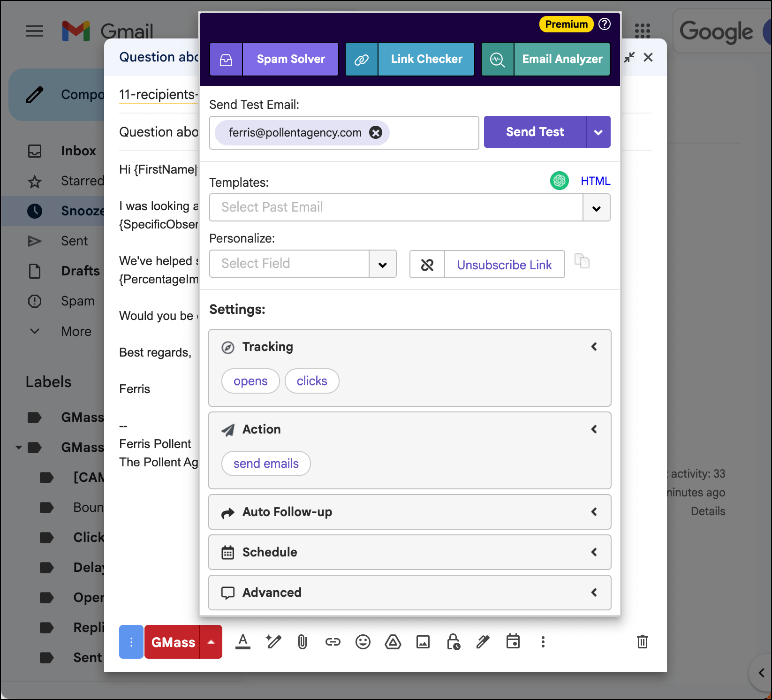The width and height of the screenshot is (772, 700).
Task: Open Google apps grid
Action: pyautogui.click(x=643, y=31)
